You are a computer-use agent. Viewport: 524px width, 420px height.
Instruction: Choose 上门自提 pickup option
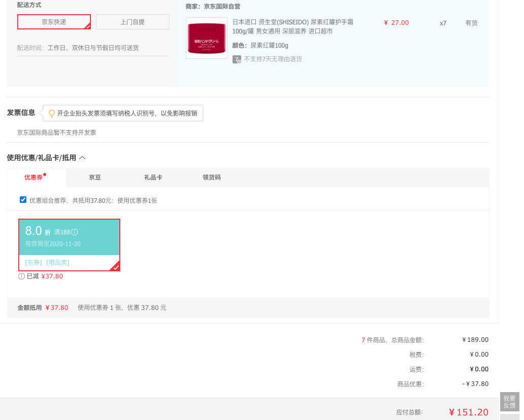[133, 22]
